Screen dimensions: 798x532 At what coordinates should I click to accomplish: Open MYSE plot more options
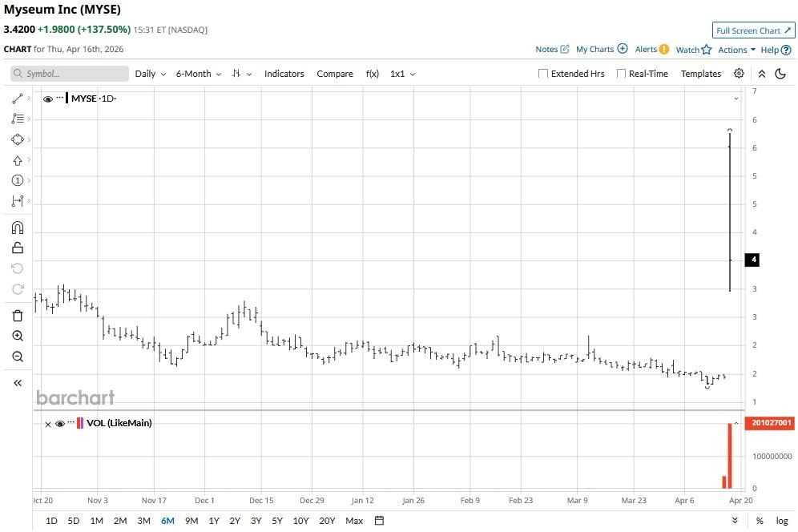(59, 97)
